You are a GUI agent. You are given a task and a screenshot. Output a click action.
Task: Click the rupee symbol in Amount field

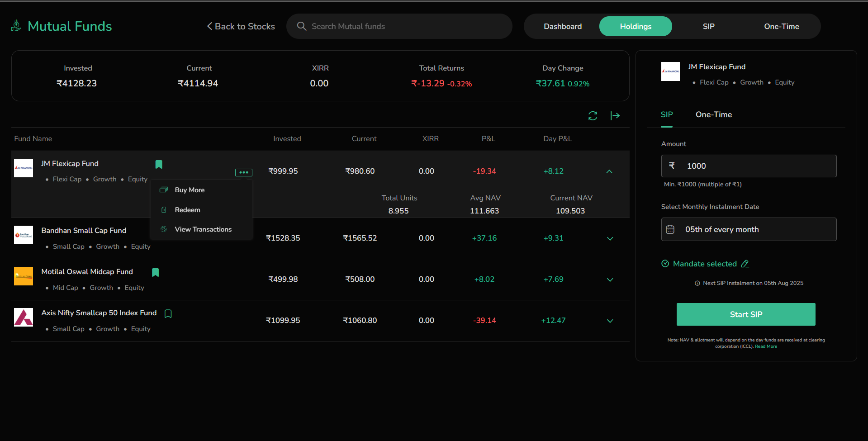(x=672, y=166)
